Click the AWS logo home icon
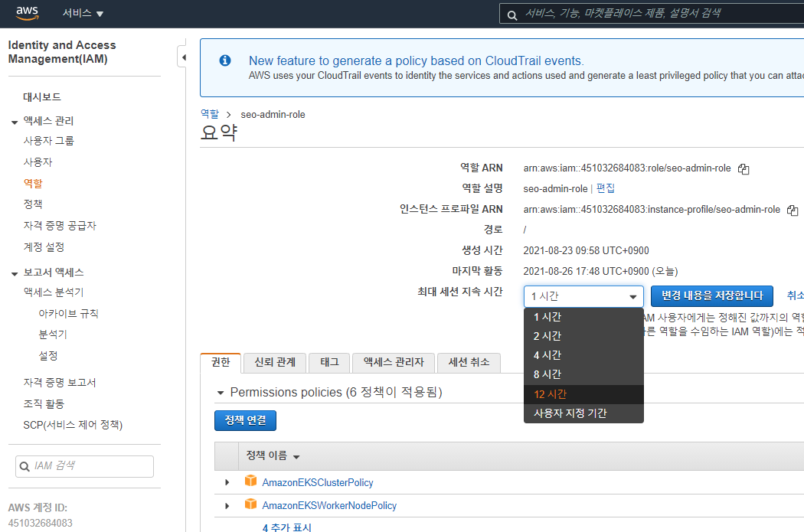804x532 pixels. pos(27,13)
